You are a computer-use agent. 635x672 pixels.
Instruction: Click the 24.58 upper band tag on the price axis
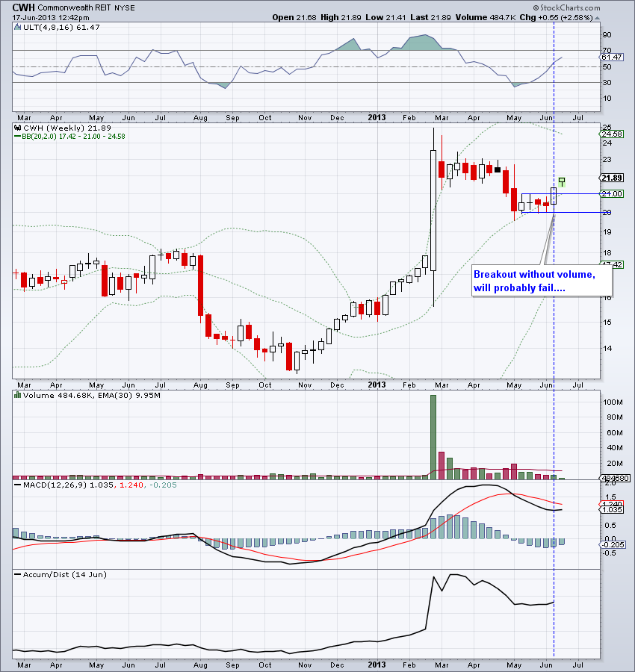[611, 134]
